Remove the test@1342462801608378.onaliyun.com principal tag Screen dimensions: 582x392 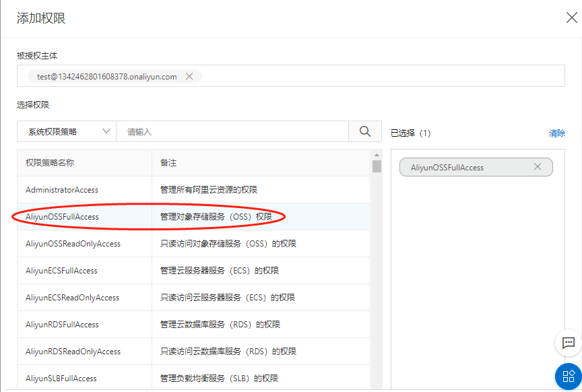tap(189, 76)
